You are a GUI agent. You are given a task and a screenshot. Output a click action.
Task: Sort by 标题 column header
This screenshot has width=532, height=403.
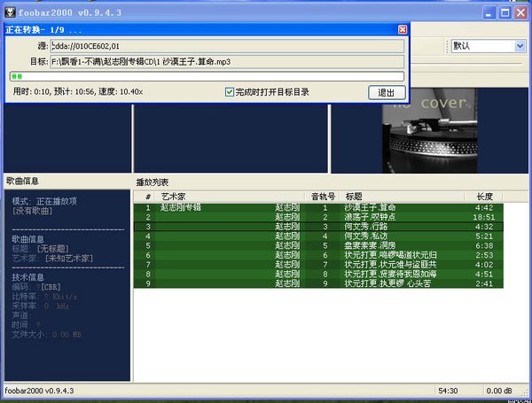[403, 197]
